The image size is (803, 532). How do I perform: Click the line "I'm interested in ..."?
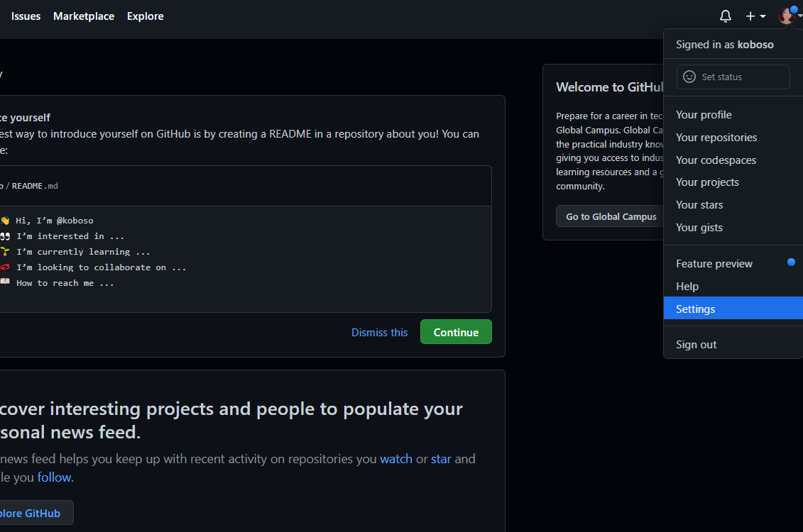point(70,236)
